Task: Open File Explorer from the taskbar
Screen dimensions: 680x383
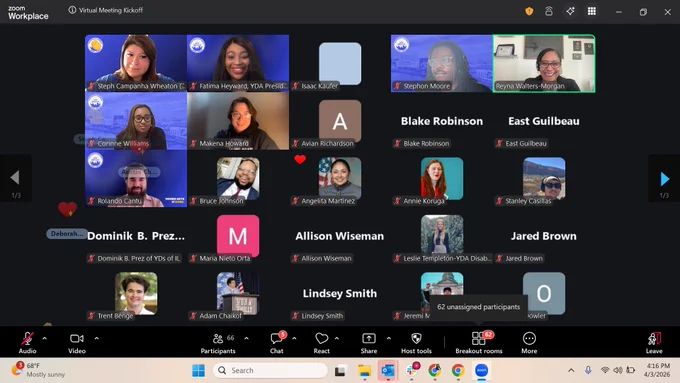Action: click(364, 370)
